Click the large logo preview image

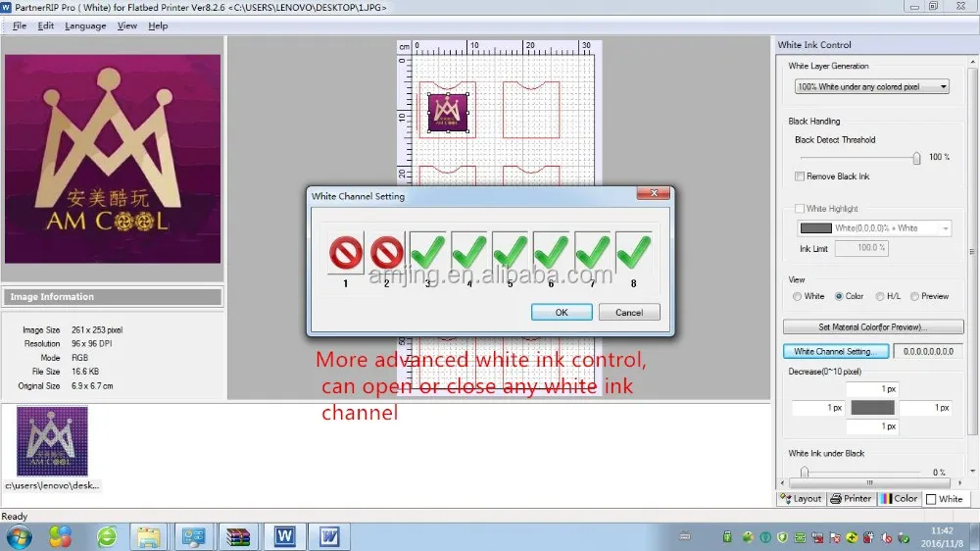coord(113,159)
